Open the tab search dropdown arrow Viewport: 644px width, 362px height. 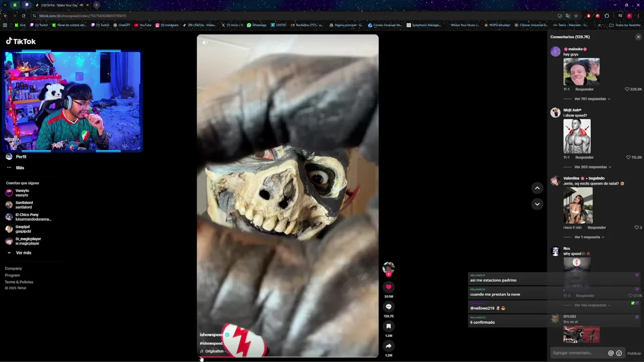[5, 5]
